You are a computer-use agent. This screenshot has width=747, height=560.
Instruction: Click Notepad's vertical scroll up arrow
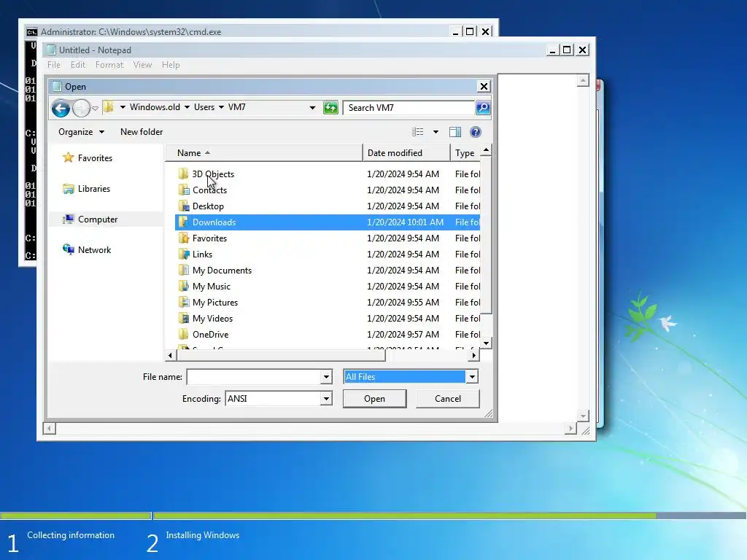pos(583,80)
